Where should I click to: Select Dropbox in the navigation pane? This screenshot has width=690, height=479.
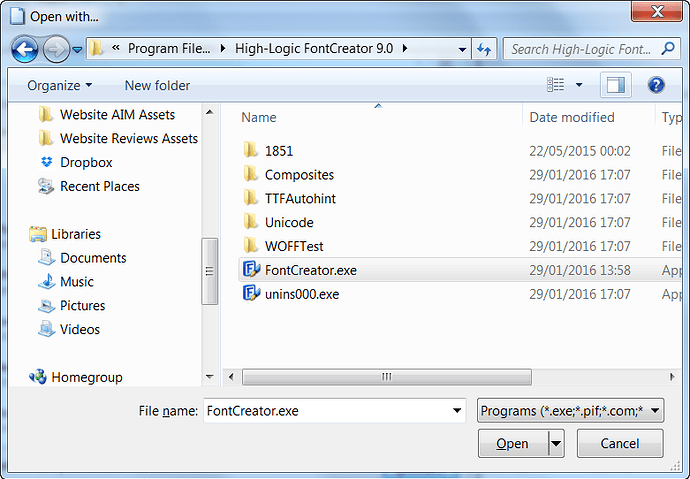[x=76, y=162]
